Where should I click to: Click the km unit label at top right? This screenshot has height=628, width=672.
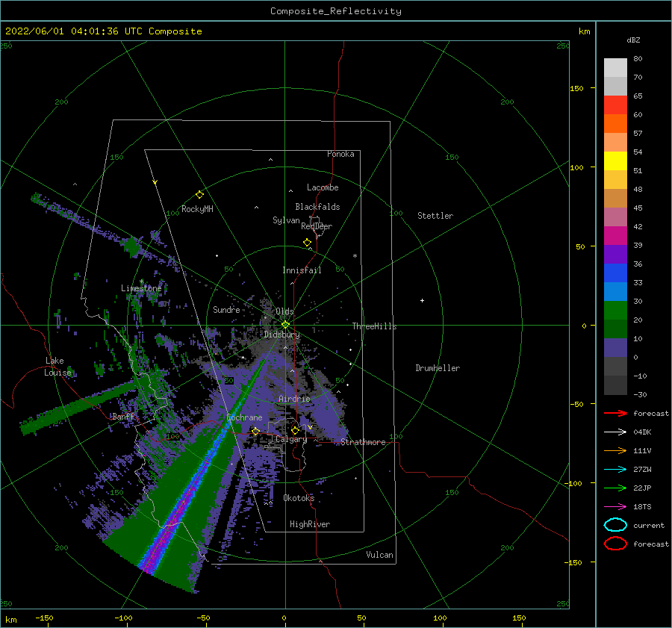pos(584,31)
